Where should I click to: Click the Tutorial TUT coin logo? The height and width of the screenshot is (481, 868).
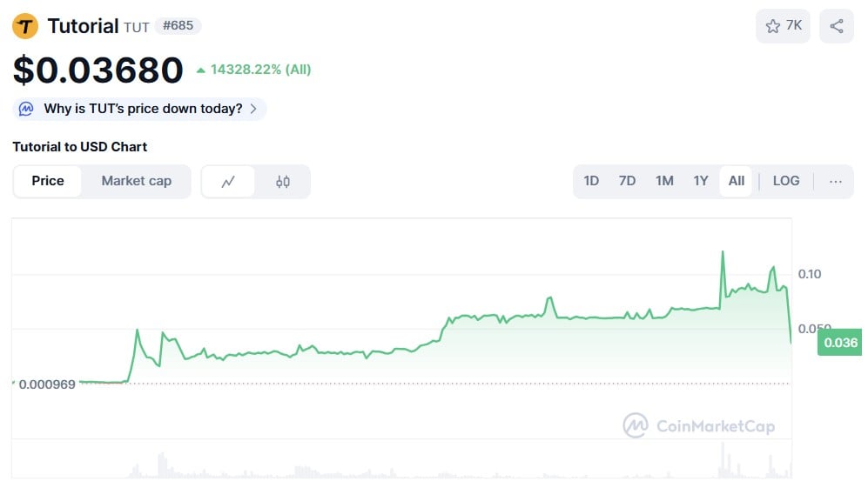pyautogui.click(x=25, y=26)
